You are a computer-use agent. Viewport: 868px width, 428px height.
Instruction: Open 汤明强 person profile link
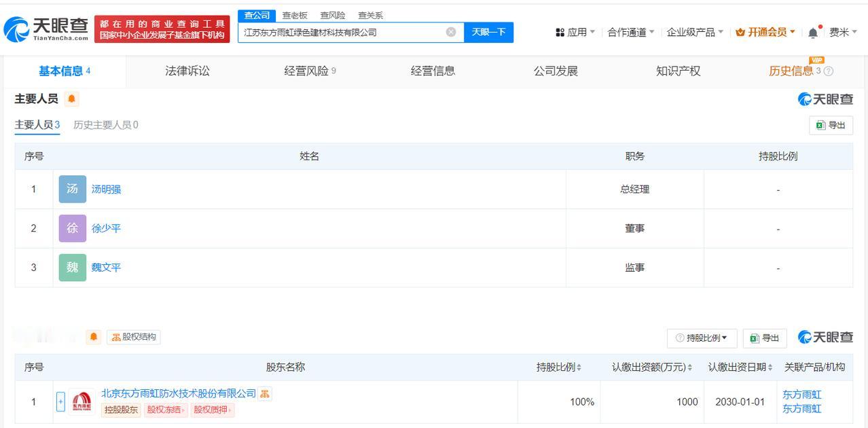point(106,190)
